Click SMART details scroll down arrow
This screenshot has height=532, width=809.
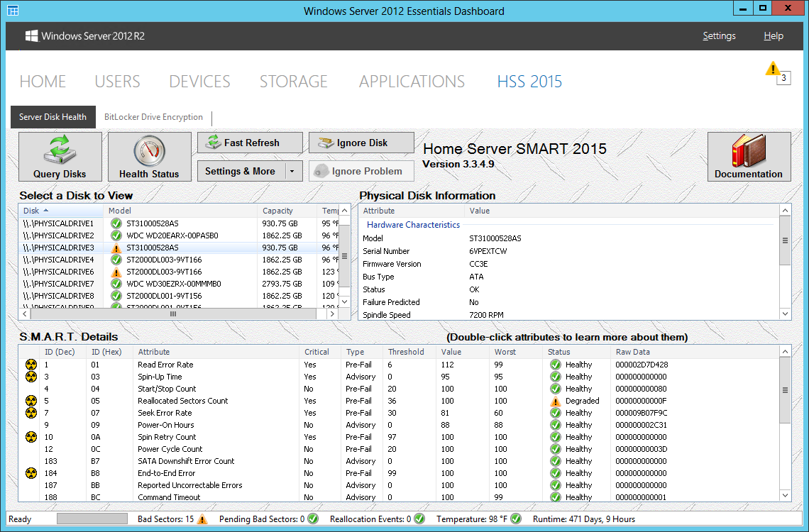pos(785,495)
